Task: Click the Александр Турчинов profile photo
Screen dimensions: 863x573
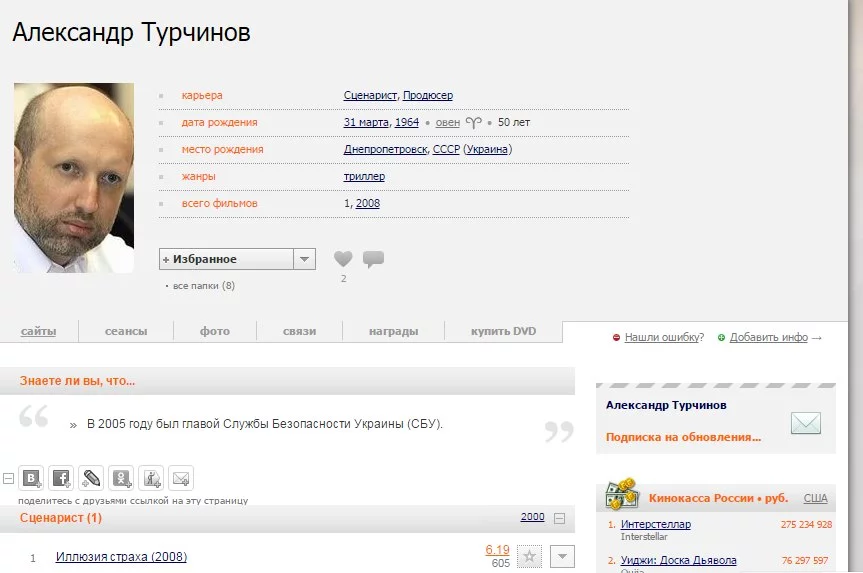Action: pos(74,178)
